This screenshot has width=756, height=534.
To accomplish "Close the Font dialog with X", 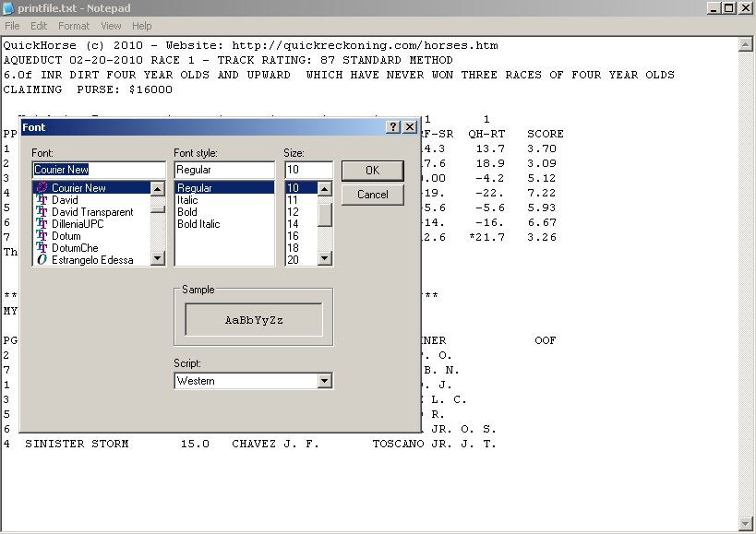I will point(409,127).
